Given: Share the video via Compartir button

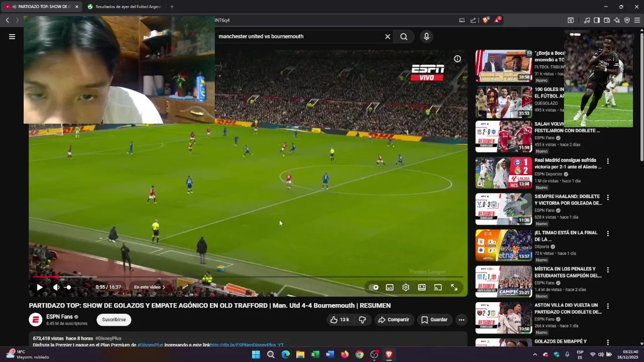Looking at the screenshot, I should [393, 319].
